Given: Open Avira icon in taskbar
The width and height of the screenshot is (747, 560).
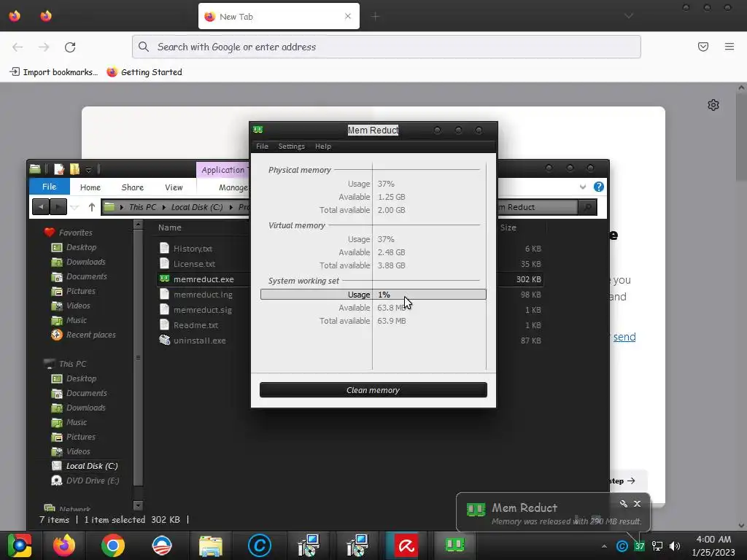Looking at the screenshot, I should pyautogui.click(x=406, y=545).
